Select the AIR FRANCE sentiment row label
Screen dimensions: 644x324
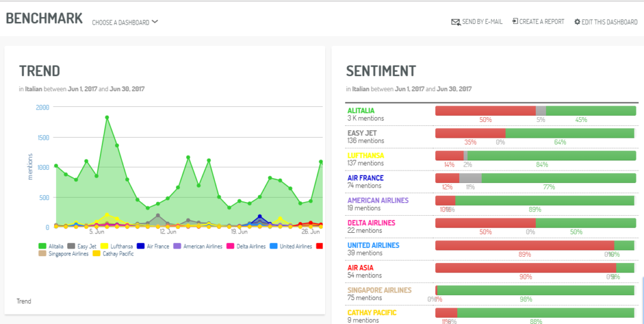(365, 178)
